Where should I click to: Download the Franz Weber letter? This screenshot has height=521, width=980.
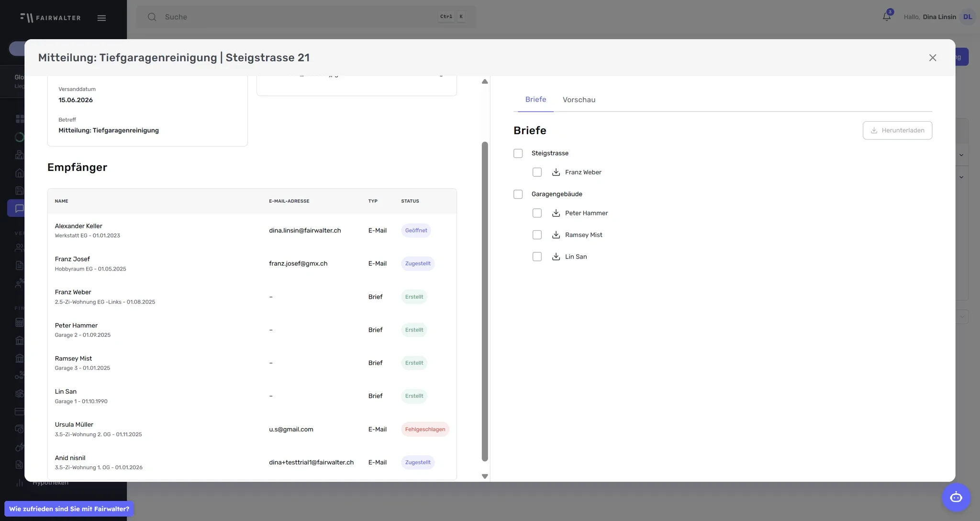coord(556,172)
